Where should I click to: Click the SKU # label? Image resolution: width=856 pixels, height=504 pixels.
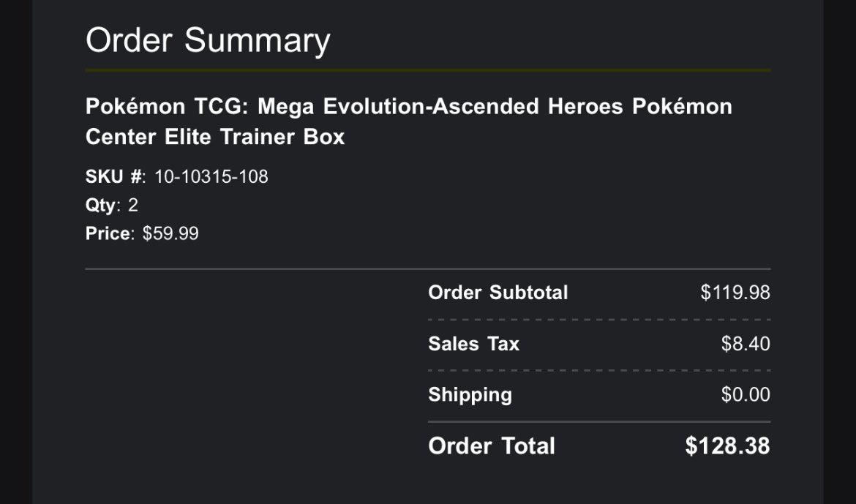coord(115,176)
